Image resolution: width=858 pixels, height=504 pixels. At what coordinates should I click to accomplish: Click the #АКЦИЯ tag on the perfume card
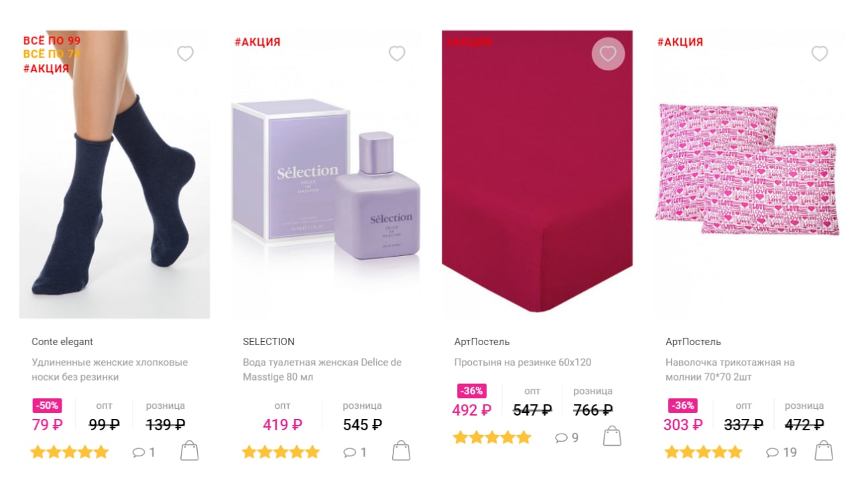[257, 42]
